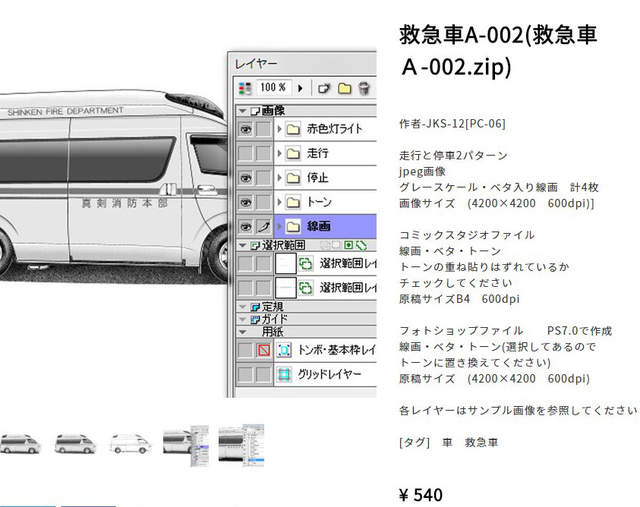This screenshot has width=640, height=507.
Task: Click the pen edit icon on the 線画 layer
Action: (x=264, y=226)
